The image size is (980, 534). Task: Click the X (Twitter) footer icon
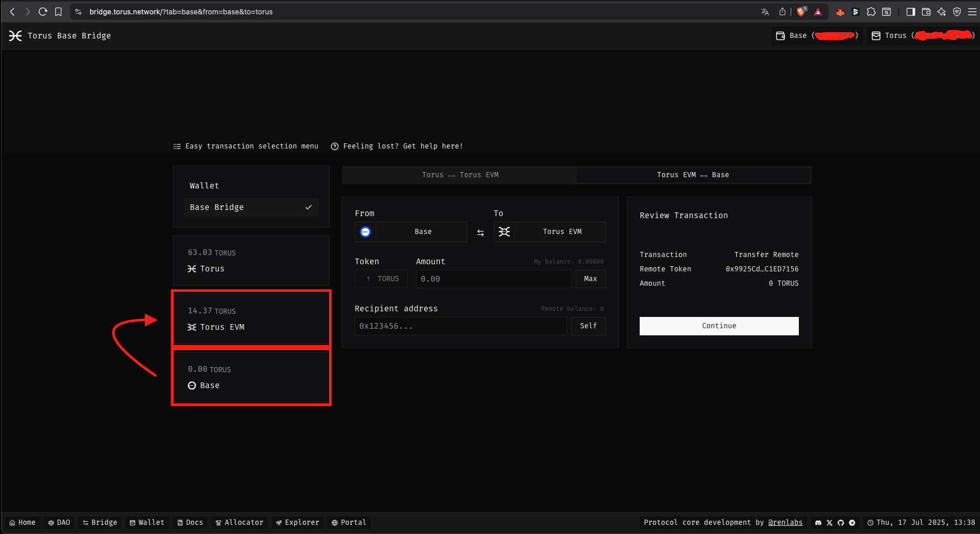click(830, 523)
